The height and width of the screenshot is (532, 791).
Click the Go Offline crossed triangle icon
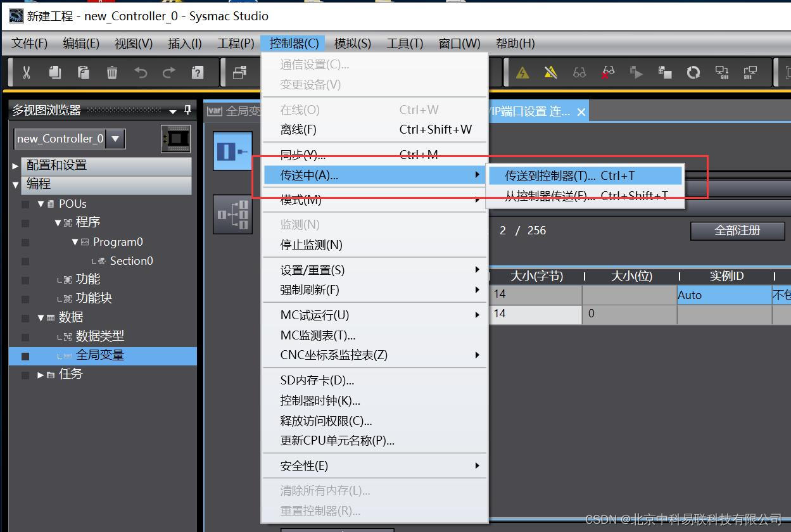tap(550, 73)
